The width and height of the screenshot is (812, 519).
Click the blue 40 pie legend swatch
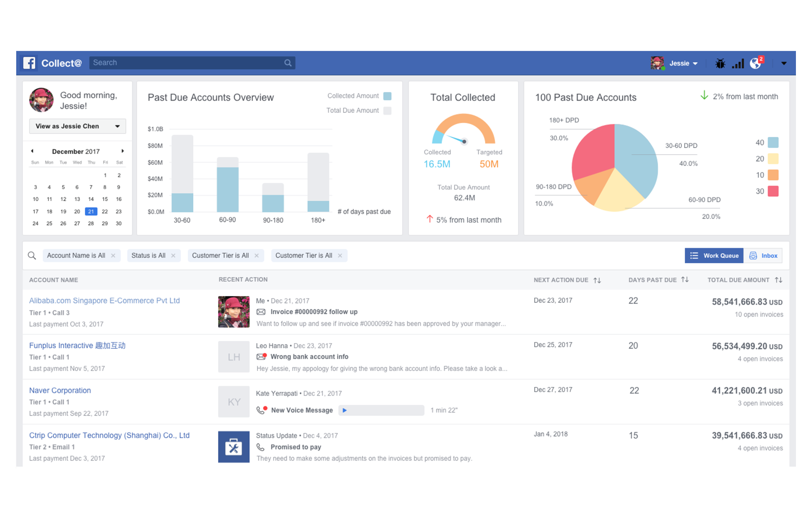tap(773, 142)
